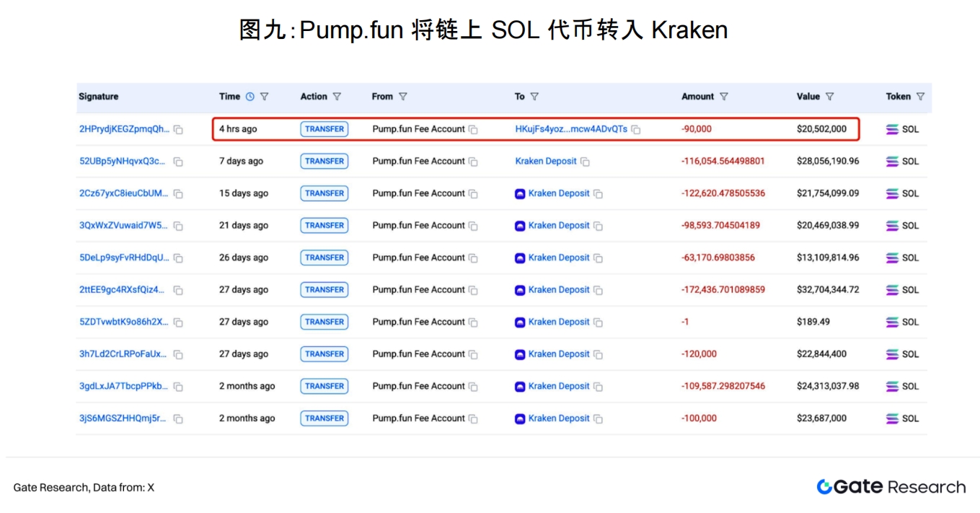Copy Kraken Deposit address in -100,000 row

pos(598,418)
